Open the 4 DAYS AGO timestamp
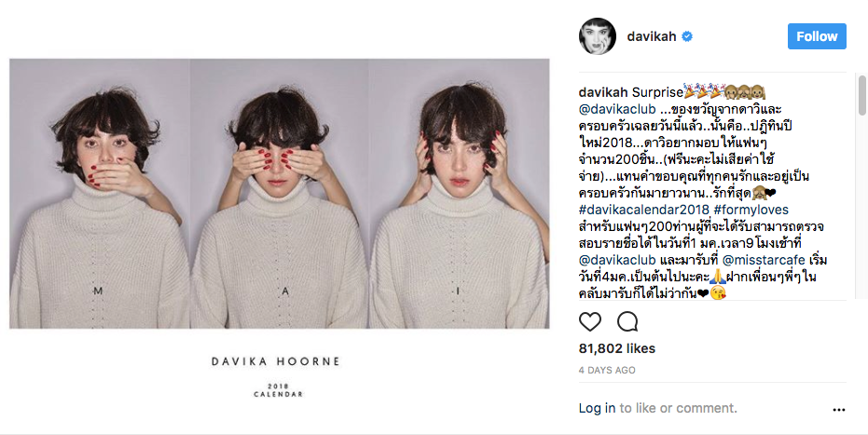The height and width of the screenshot is (435, 868). coord(607,370)
